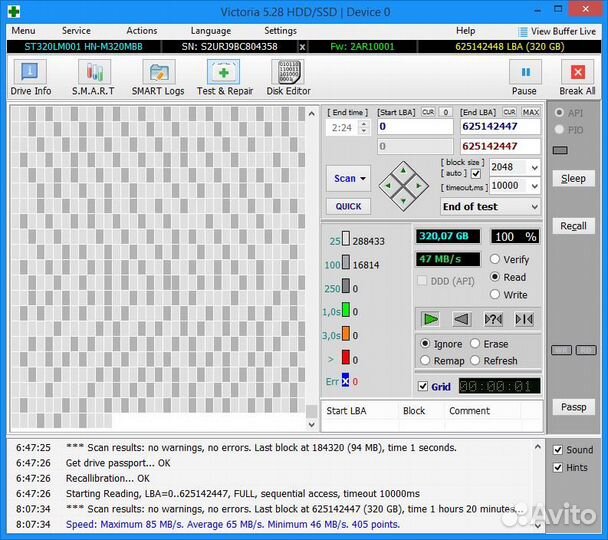This screenshot has width=608, height=540.
Task: Click the Passp button
Action: [x=573, y=407]
